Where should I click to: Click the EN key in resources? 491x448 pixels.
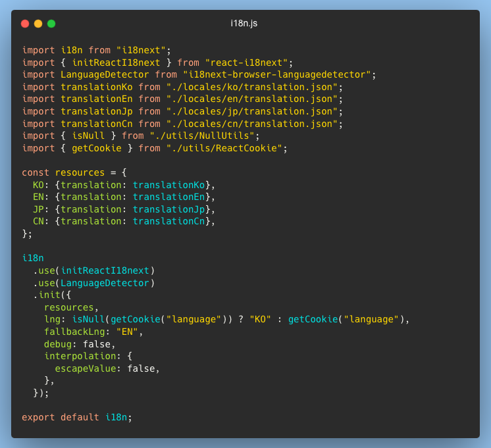point(38,197)
